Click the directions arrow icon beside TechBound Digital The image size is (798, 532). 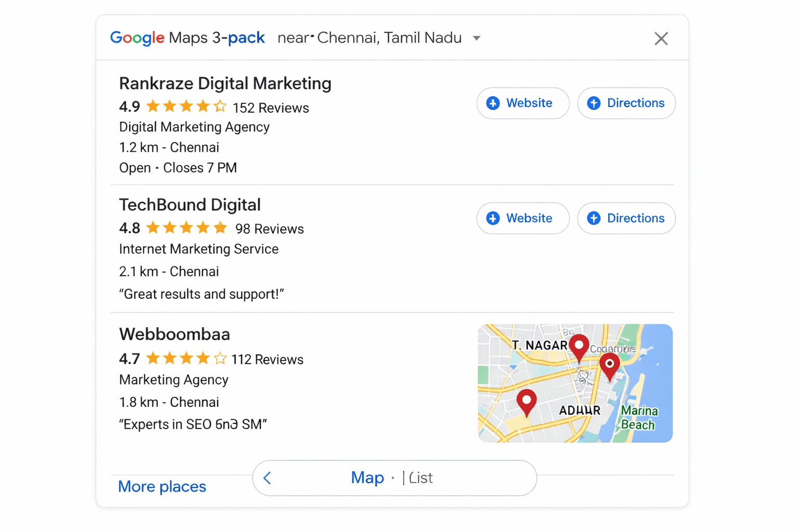pos(593,219)
